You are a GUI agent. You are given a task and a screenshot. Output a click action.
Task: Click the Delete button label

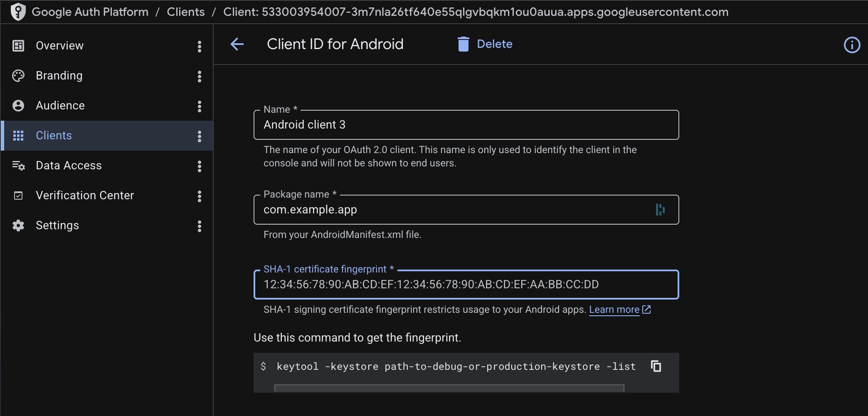pyautogui.click(x=495, y=44)
